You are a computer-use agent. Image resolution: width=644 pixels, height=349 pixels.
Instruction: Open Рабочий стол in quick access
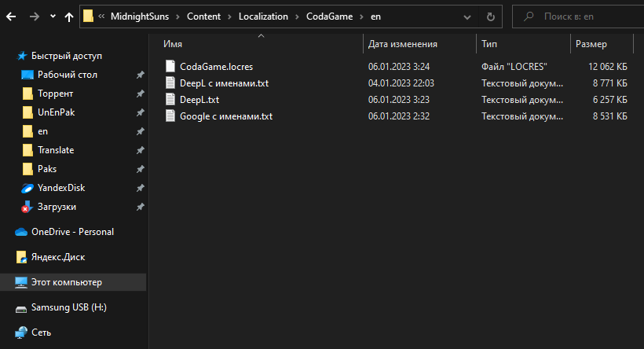click(68, 75)
